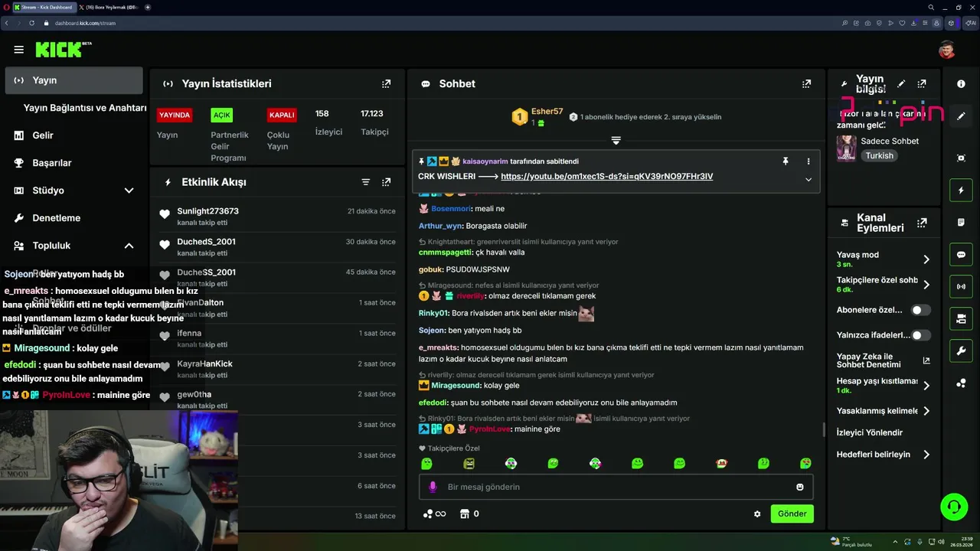This screenshot has width=980, height=551.
Task: Edit stream info with pencil in Yayın bilgisi
Action: pyautogui.click(x=901, y=83)
